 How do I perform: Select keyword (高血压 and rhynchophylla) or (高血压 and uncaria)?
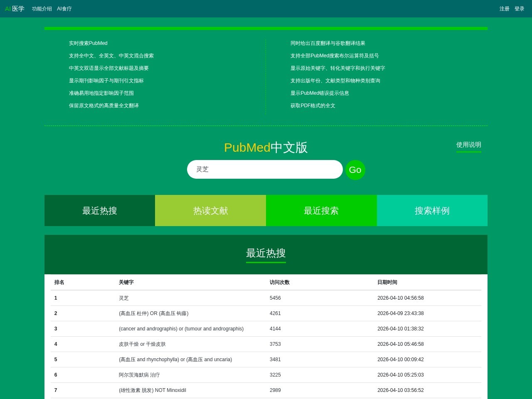(x=175, y=360)
